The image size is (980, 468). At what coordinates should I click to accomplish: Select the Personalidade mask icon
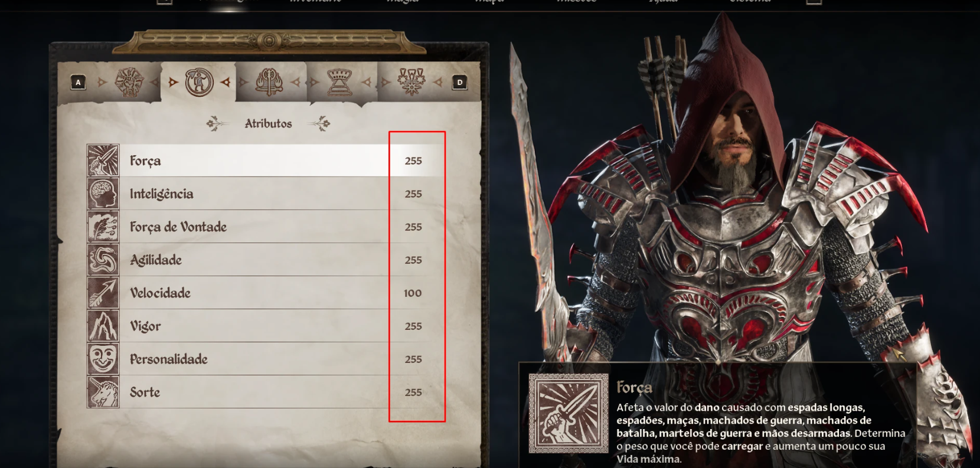[103, 359]
